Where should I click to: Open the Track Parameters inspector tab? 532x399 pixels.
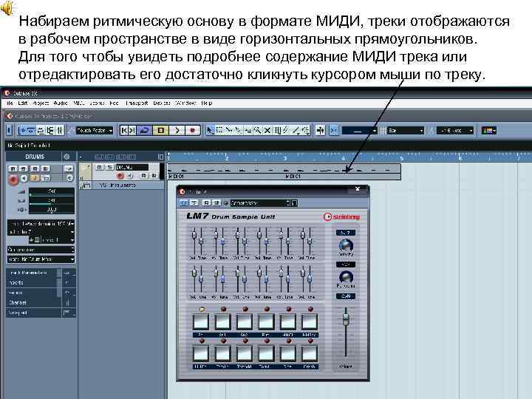[34, 273]
